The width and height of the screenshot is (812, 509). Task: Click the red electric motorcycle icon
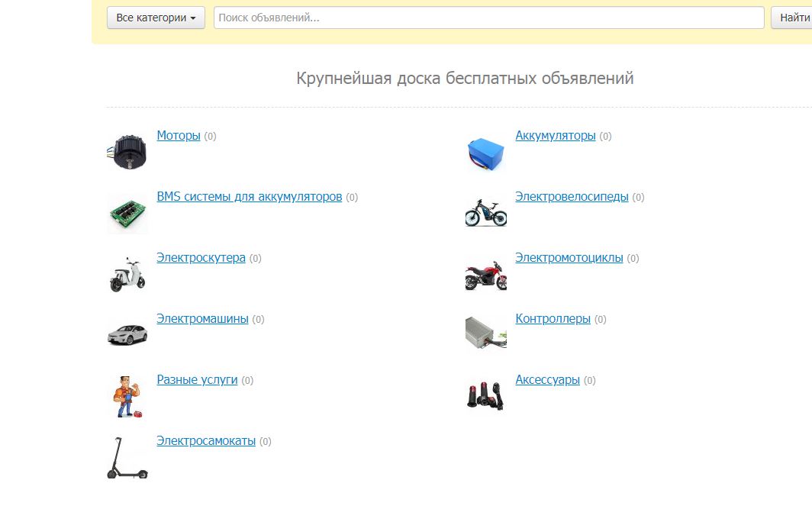[x=485, y=274]
